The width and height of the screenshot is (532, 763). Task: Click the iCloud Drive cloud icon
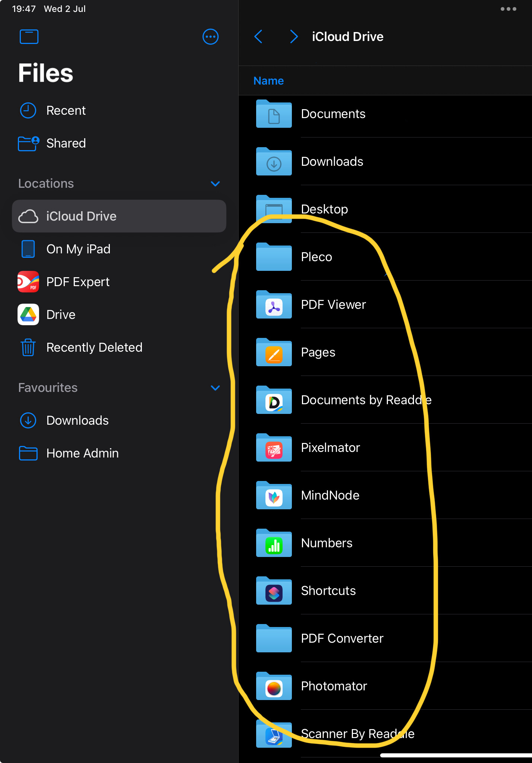click(28, 216)
